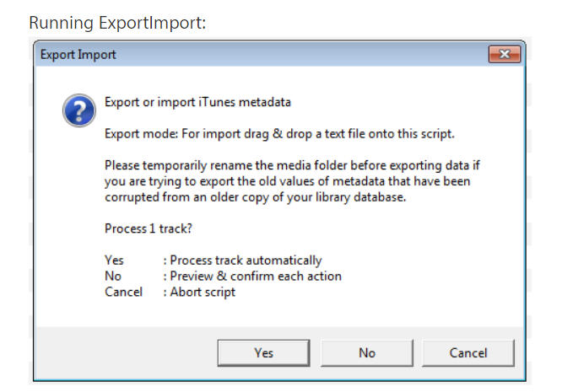Click the Yes button to process automatically
The width and height of the screenshot is (562, 392).
263,353
